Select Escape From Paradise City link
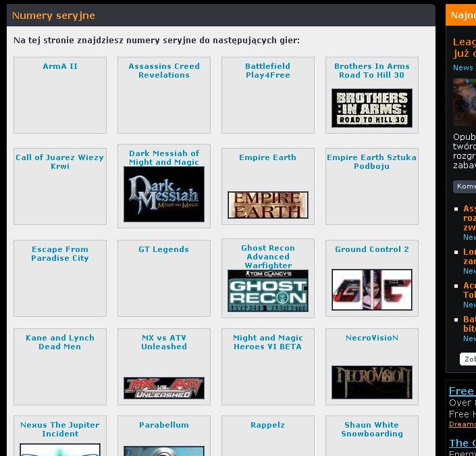 click(x=60, y=254)
